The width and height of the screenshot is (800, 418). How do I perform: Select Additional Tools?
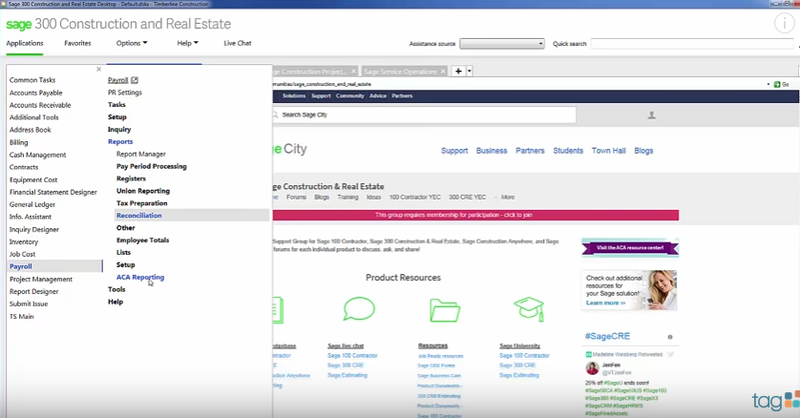coord(34,117)
